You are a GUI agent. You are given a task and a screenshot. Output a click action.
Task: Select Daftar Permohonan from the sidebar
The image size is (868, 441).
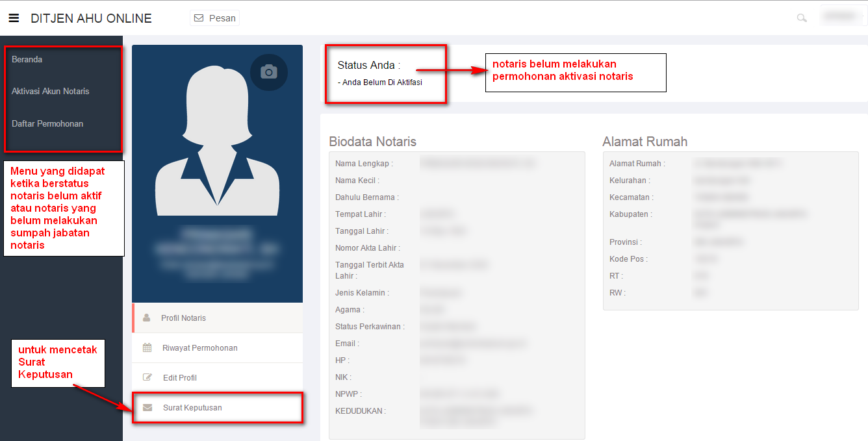click(47, 124)
